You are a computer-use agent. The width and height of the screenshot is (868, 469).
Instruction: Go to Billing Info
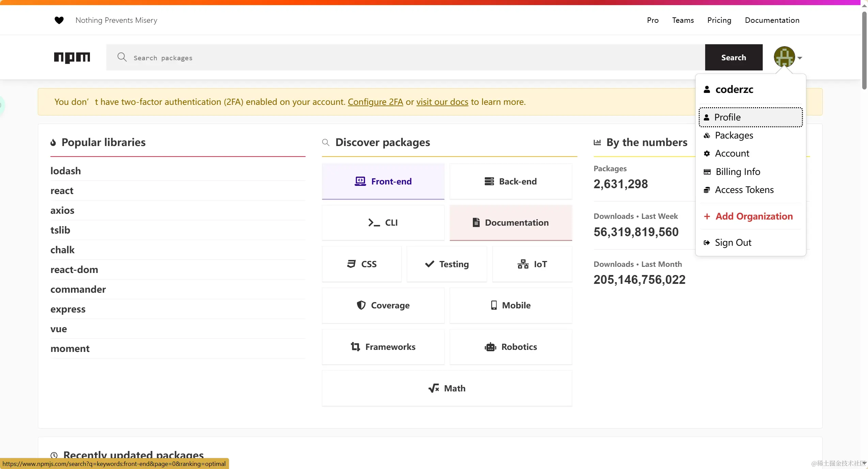738,172
